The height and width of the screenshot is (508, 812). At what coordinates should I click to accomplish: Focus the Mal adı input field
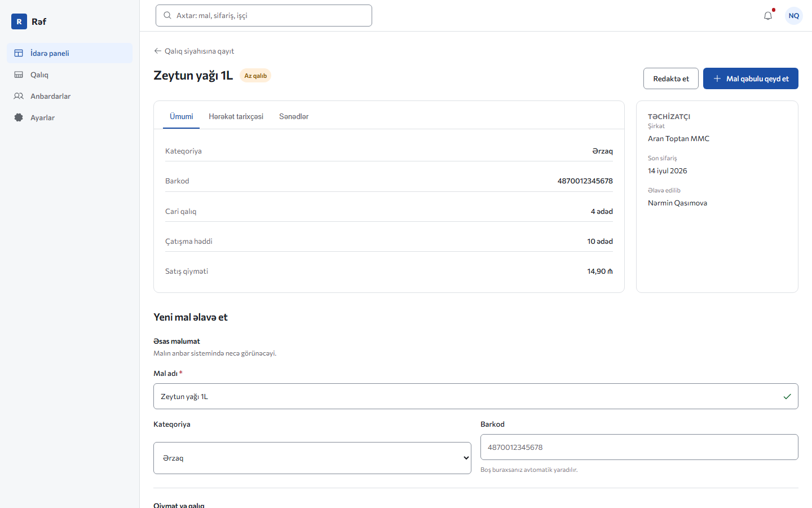point(476,396)
